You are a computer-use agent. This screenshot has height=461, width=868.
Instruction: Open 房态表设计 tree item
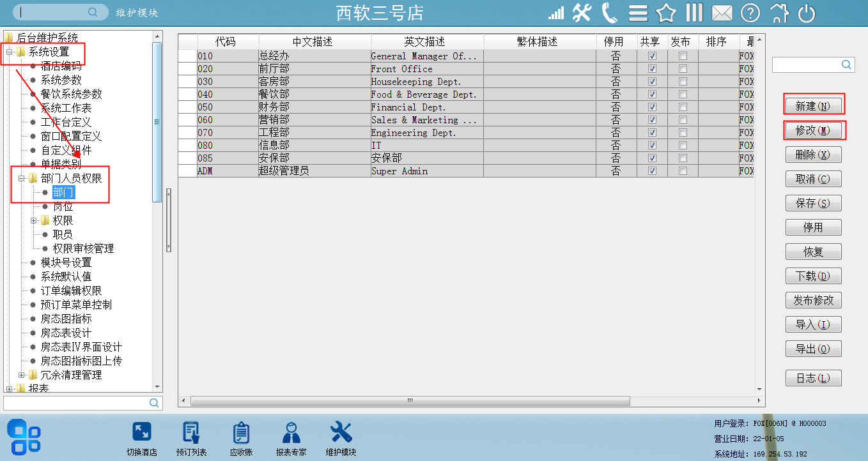click(x=66, y=333)
